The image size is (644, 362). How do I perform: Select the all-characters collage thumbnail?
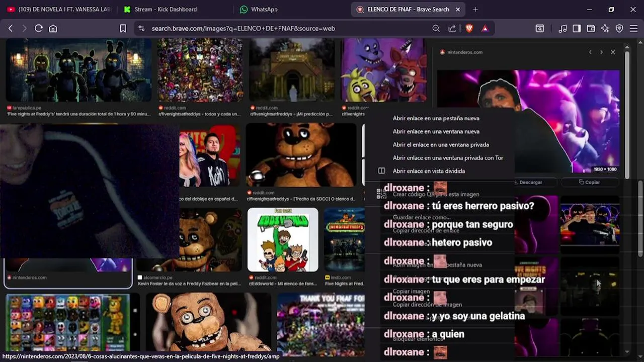(200, 70)
